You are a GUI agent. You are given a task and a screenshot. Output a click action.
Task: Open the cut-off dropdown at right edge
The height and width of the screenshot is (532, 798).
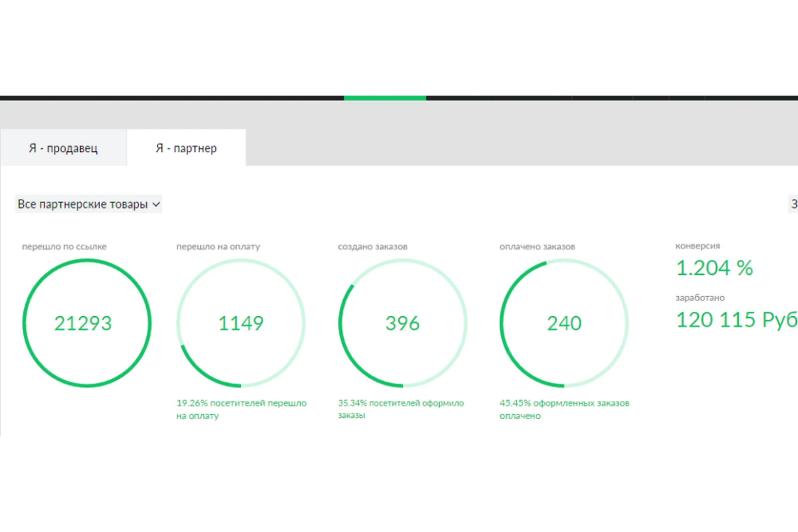793,204
